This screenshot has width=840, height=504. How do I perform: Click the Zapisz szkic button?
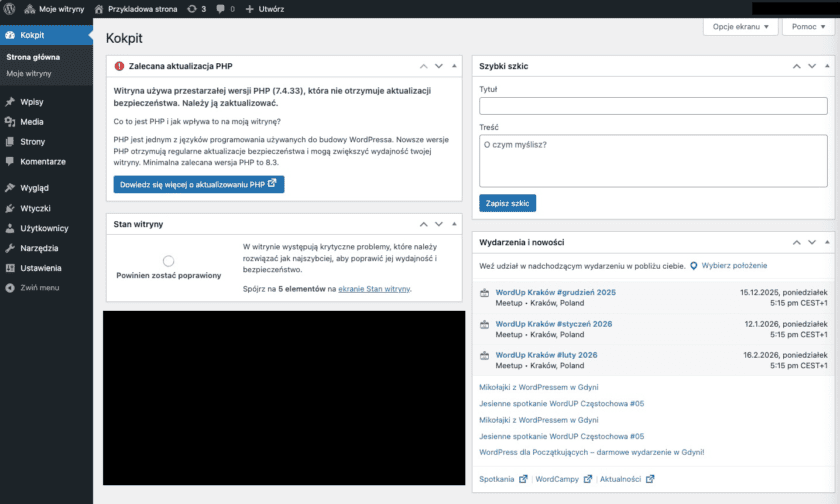click(507, 203)
